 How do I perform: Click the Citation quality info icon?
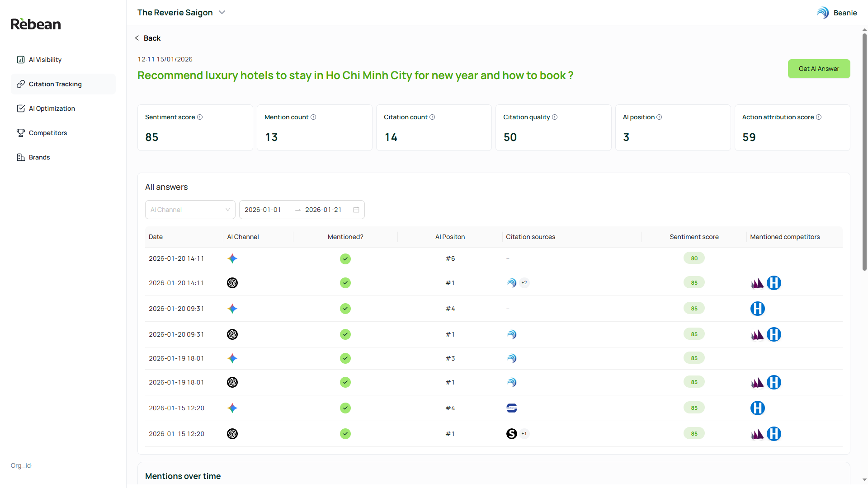(x=555, y=117)
